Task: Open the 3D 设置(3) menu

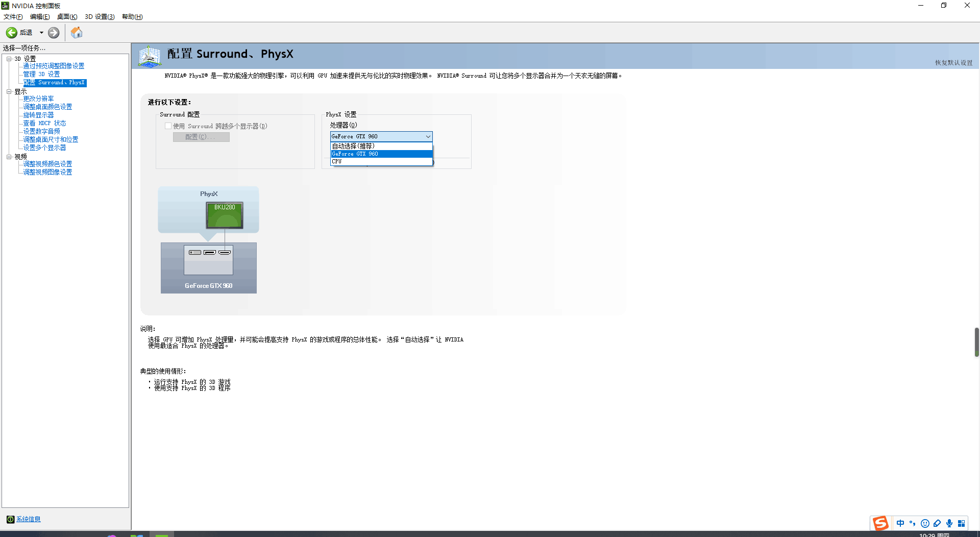Action: pos(100,17)
